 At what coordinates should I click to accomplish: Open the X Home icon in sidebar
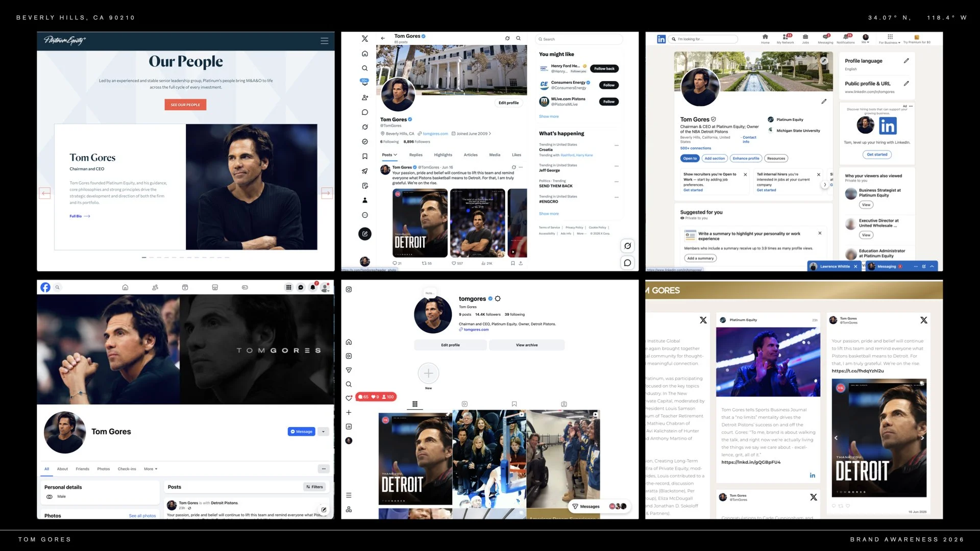[364, 54]
